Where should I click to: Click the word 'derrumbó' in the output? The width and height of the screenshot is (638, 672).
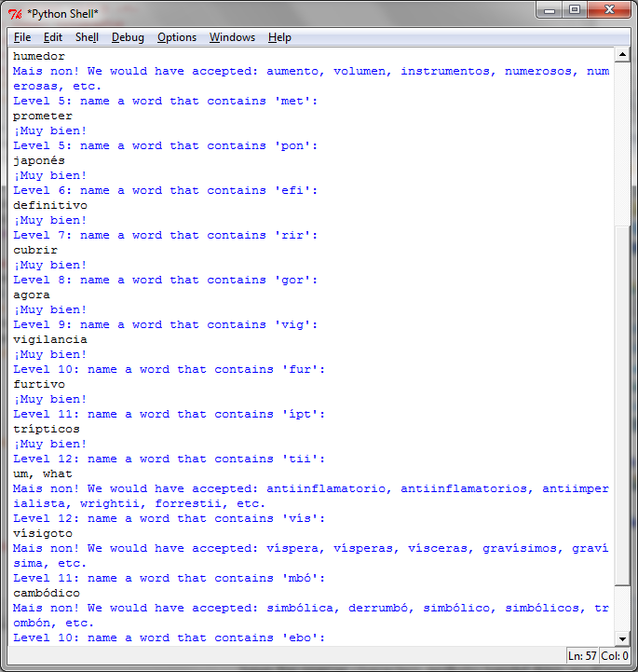[x=378, y=608]
